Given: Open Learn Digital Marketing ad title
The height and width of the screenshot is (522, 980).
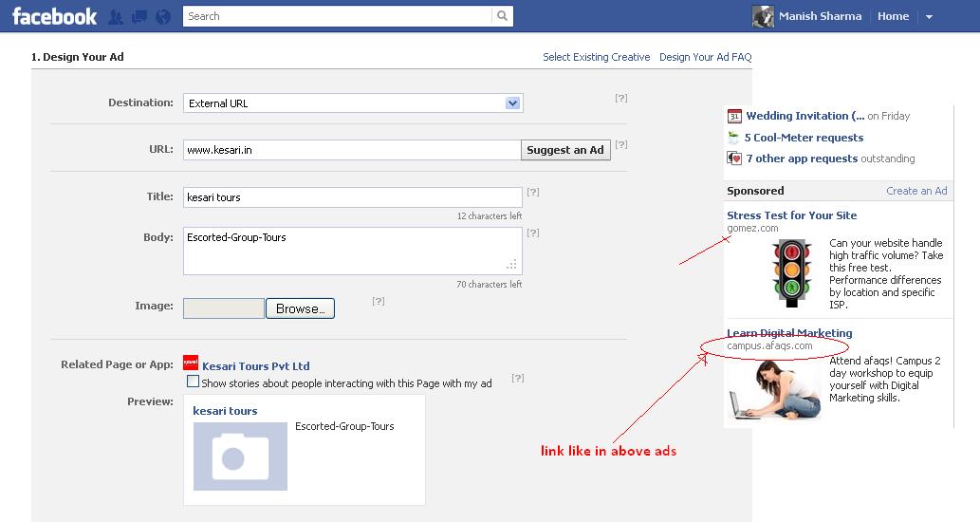Looking at the screenshot, I should [789, 332].
